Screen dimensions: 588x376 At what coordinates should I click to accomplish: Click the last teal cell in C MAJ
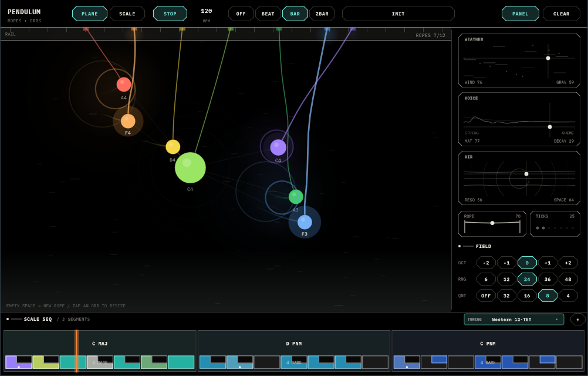[x=181, y=362]
